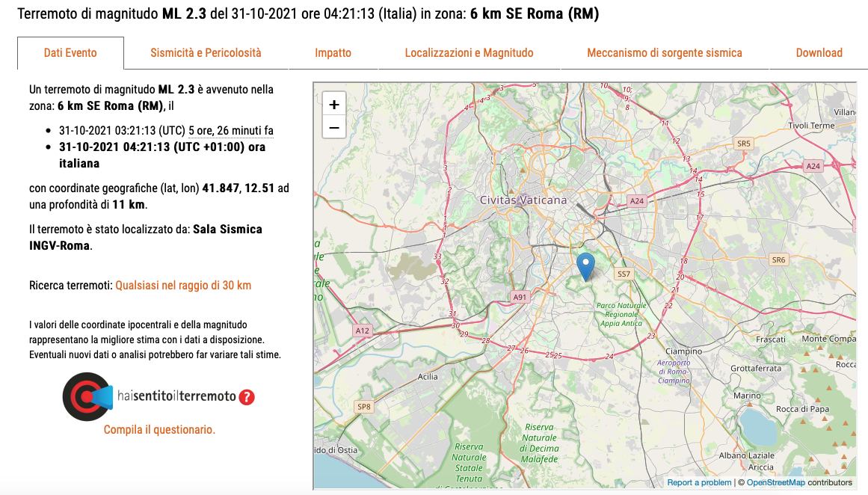868x495 pixels.
Task: Open the red question mark help icon
Action: coord(247,397)
